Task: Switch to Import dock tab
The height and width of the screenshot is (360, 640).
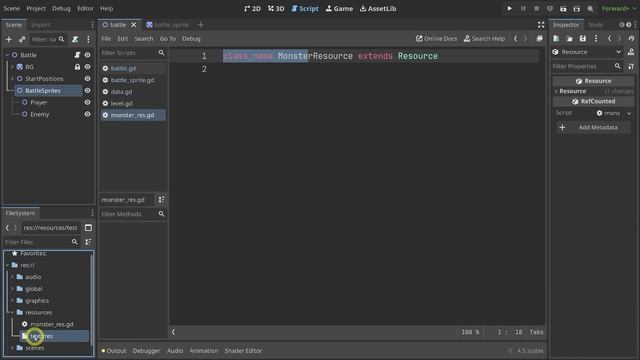Action: [40, 25]
